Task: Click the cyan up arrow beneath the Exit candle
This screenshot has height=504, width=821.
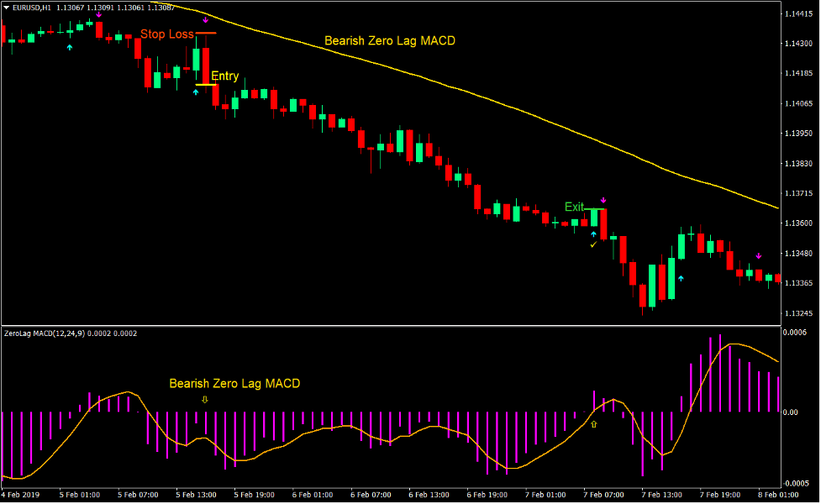Action: point(593,232)
